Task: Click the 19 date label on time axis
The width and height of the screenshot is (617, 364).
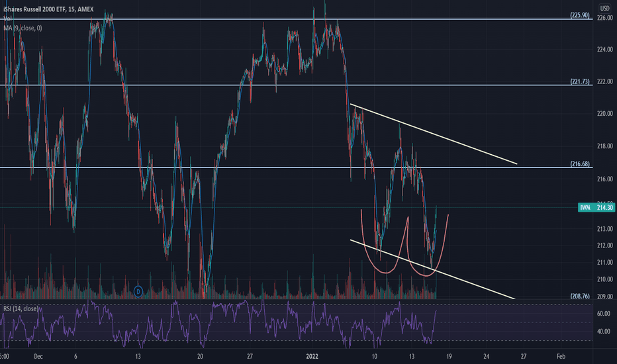Action: 449,356
